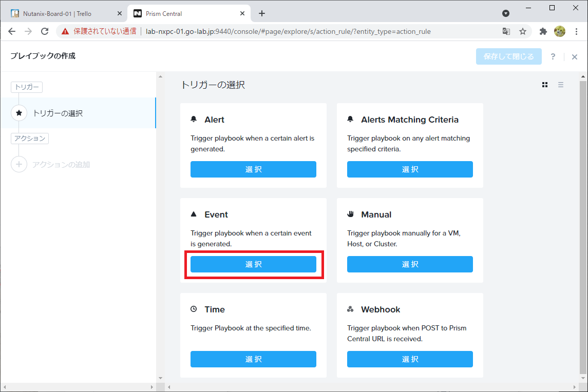Click main panel vertical scrollbar
Viewport: 588px width, 392px height.
click(x=583, y=227)
